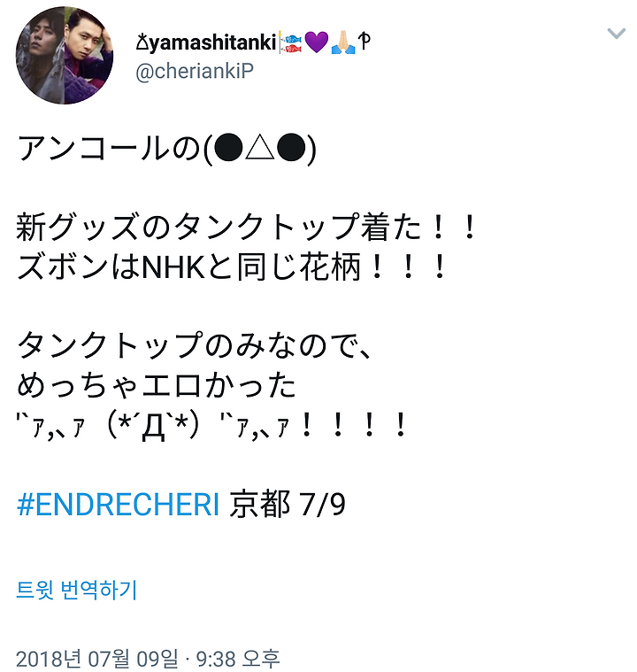The image size is (637, 672).
Task: Click the (*´Д`*) kaomoji
Action: point(153,426)
